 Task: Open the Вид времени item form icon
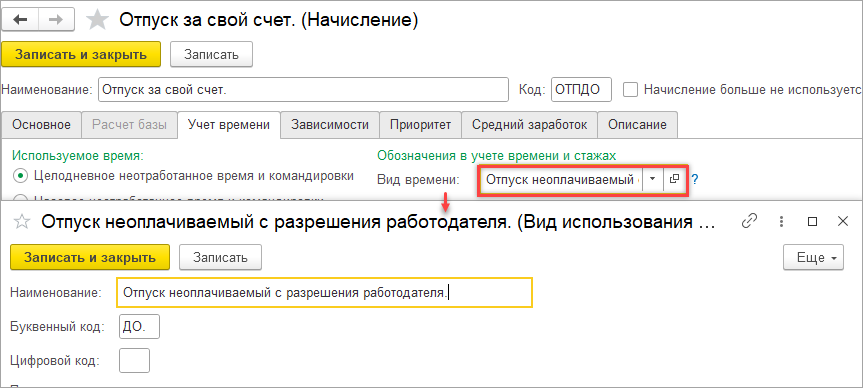pyautogui.click(x=674, y=179)
